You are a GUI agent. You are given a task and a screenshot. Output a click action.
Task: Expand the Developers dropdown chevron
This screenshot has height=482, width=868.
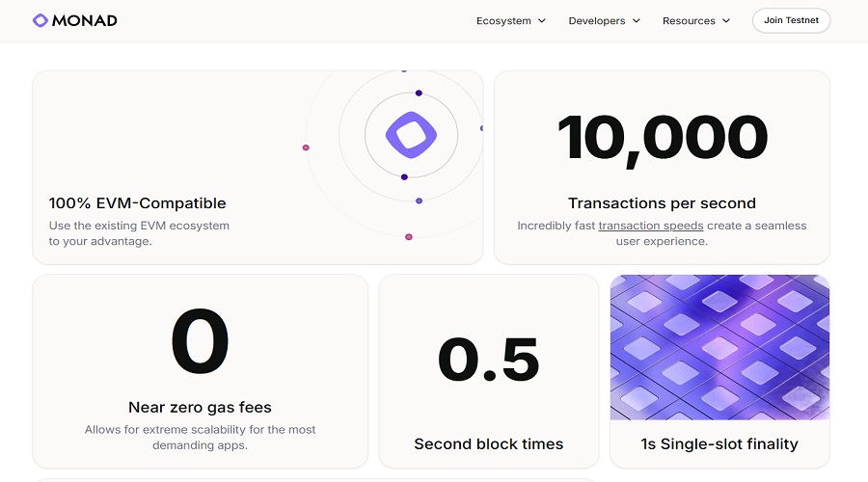[x=637, y=21]
